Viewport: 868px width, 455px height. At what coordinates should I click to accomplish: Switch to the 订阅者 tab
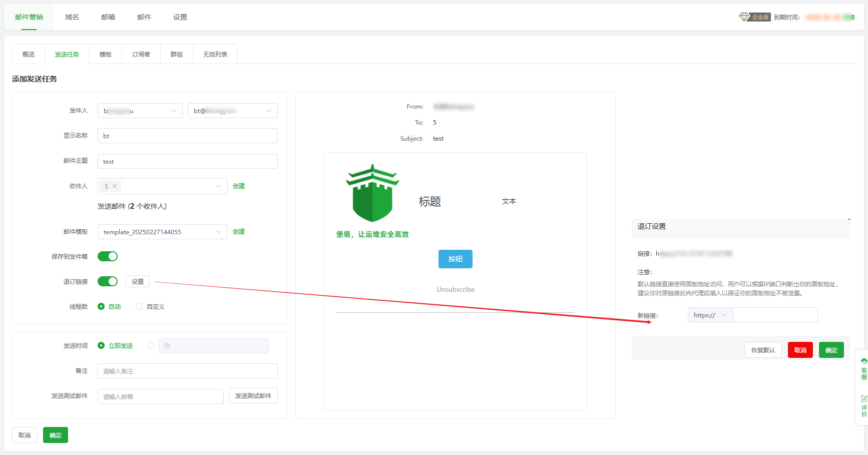point(141,54)
